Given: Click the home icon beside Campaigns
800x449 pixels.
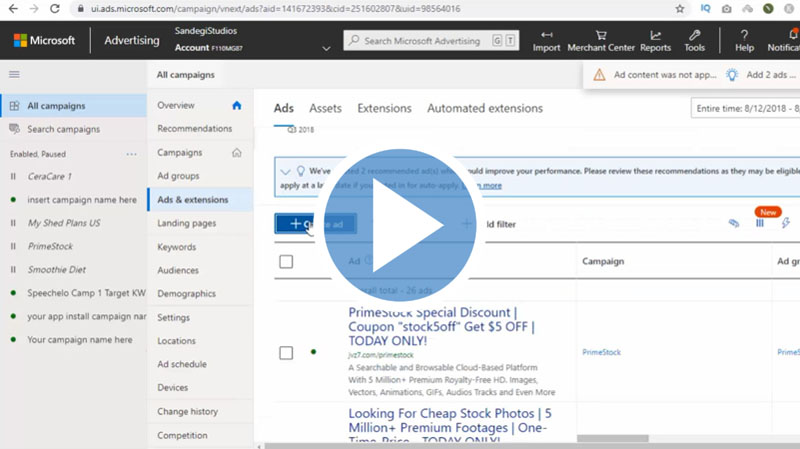Looking at the screenshot, I should pos(237,153).
